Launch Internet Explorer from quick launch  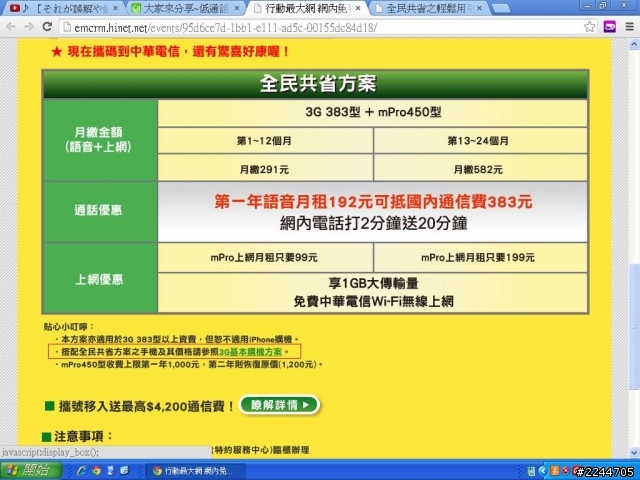pyautogui.click(x=82, y=471)
